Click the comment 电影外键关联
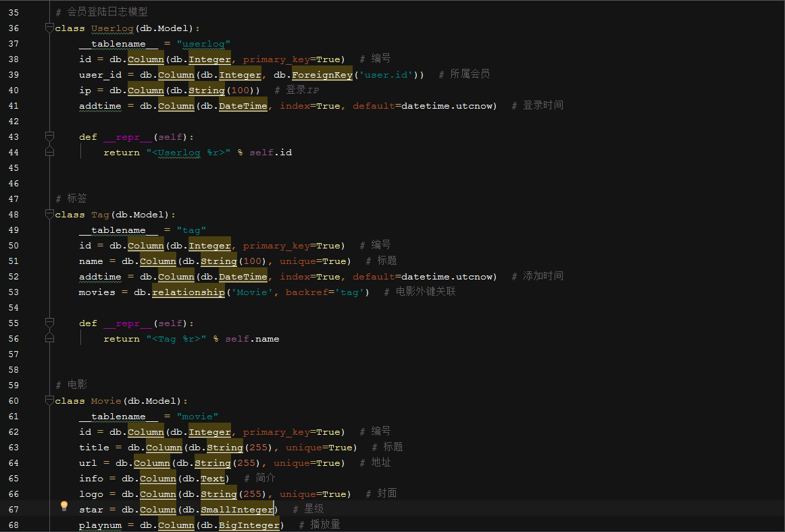This screenshot has width=785, height=532. [x=426, y=291]
